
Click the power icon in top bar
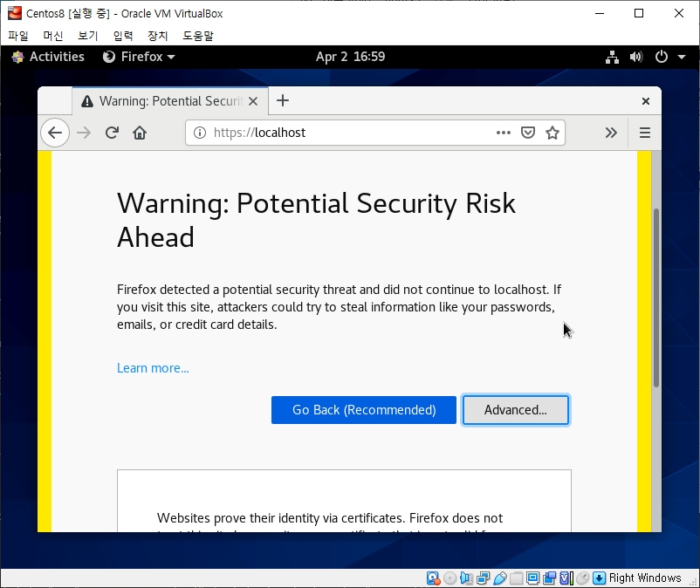point(662,57)
